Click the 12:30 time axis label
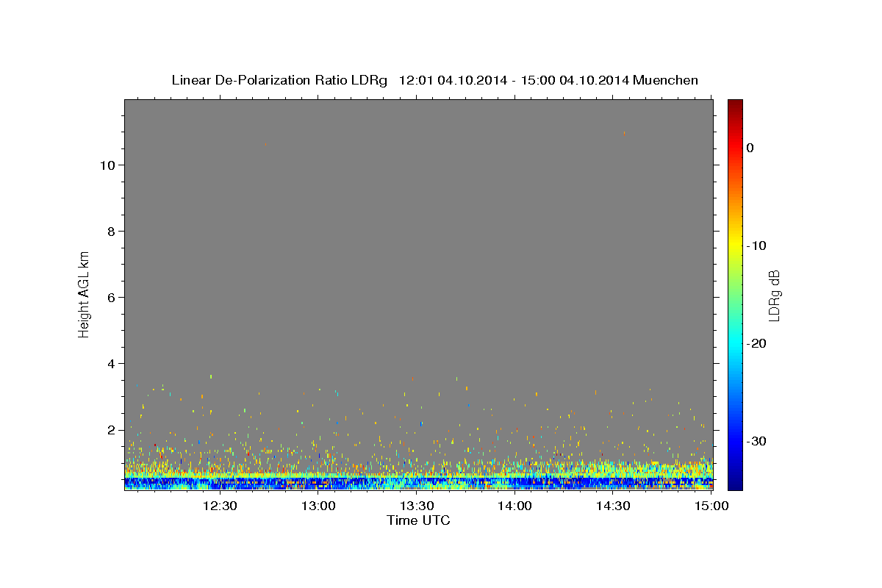882x588 pixels. pyautogui.click(x=220, y=506)
